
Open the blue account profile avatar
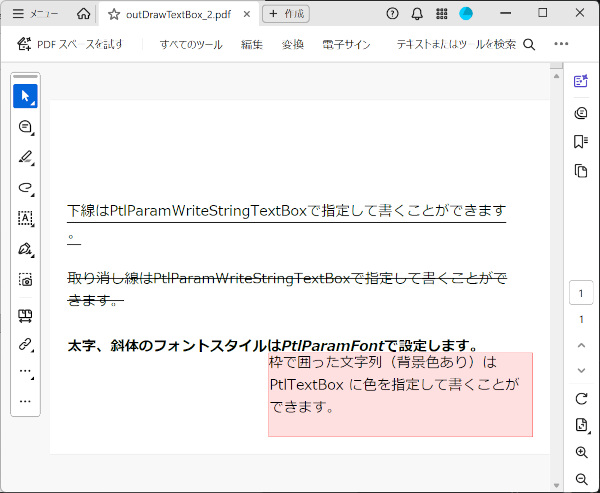click(x=466, y=14)
